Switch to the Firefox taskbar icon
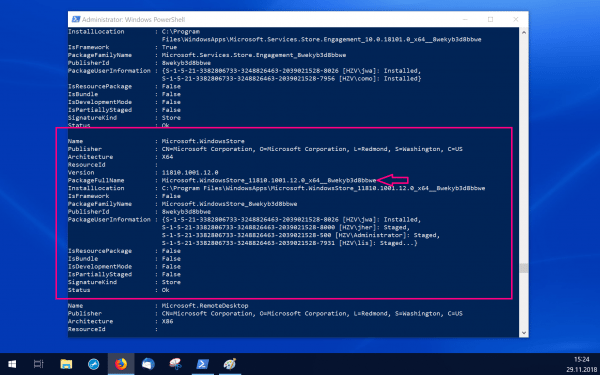This screenshot has width=600, height=375. coord(121,364)
